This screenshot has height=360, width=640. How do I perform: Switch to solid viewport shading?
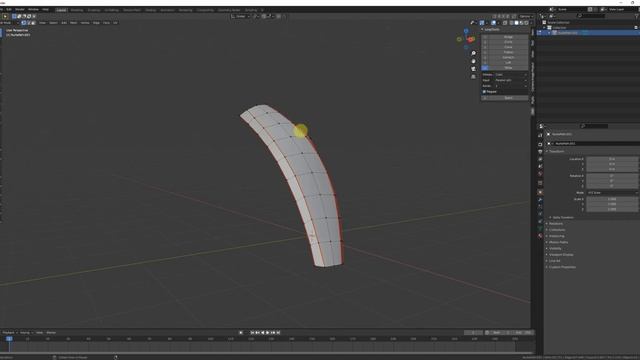(516, 23)
